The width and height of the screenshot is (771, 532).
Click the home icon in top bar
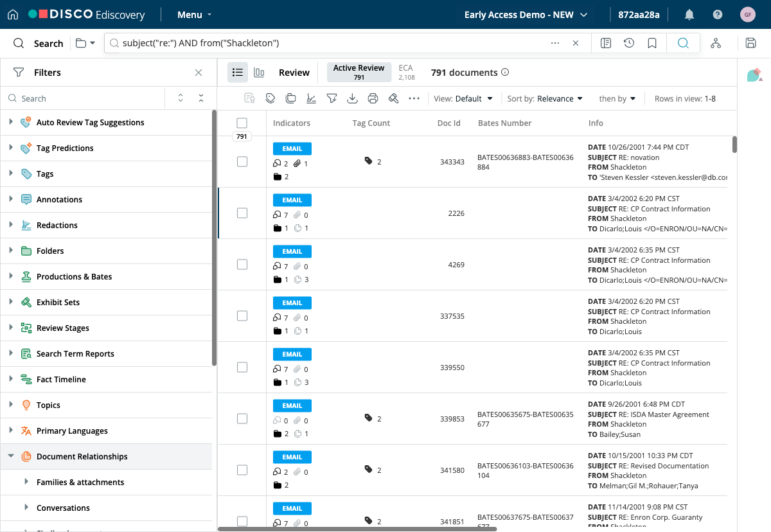[x=13, y=14]
